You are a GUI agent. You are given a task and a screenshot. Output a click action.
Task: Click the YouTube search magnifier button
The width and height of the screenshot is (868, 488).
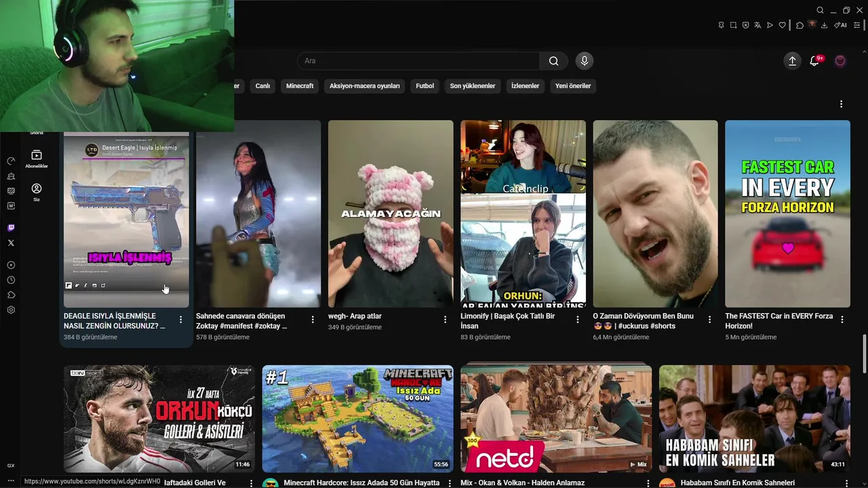tap(554, 61)
